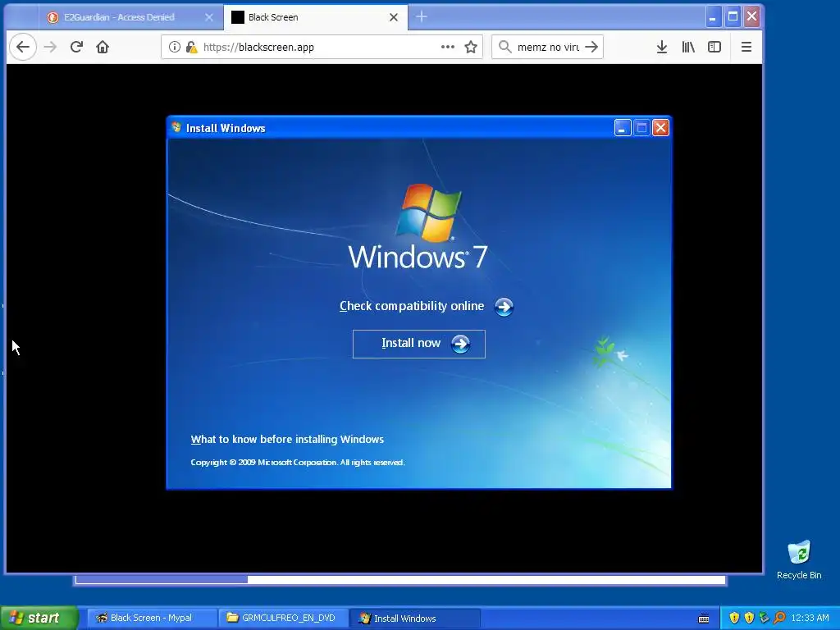Image resolution: width=840 pixels, height=630 pixels.
Task: Open the Windows XP start button
Action: [38, 618]
